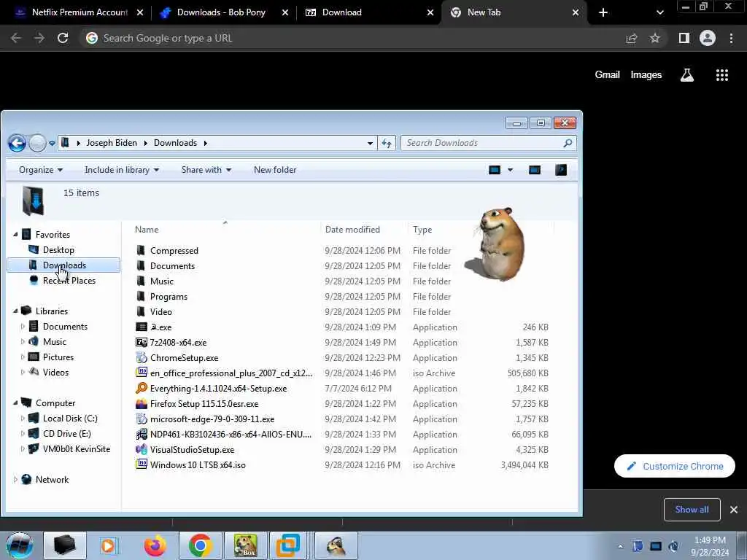Image resolution: width=747 pixels, height=560 pixels.
Task: Close the Chrome downloads bar
Action: click(x=734, y=510)
